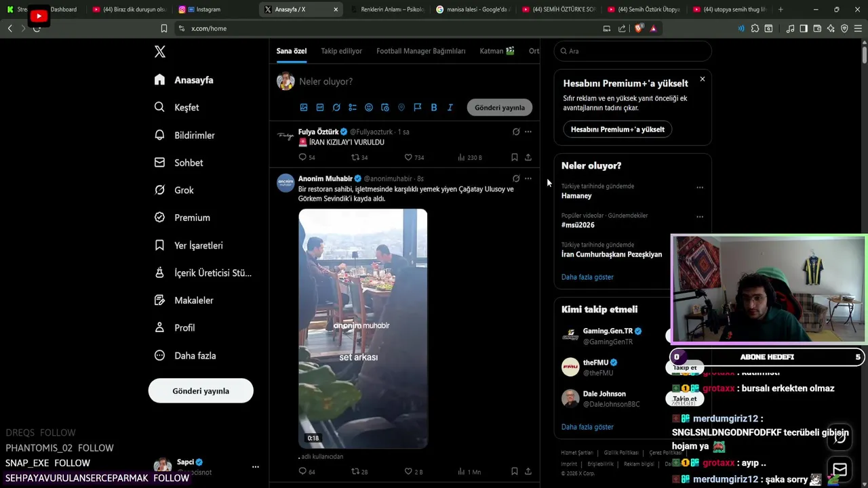Viewport: 868px width, 488px height.
Task: Add a poll to the post
Action: pyautogui.click(x=353, y=107)
